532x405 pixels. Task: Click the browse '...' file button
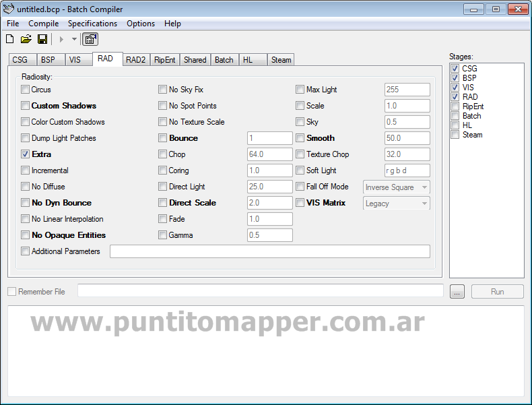457,292
